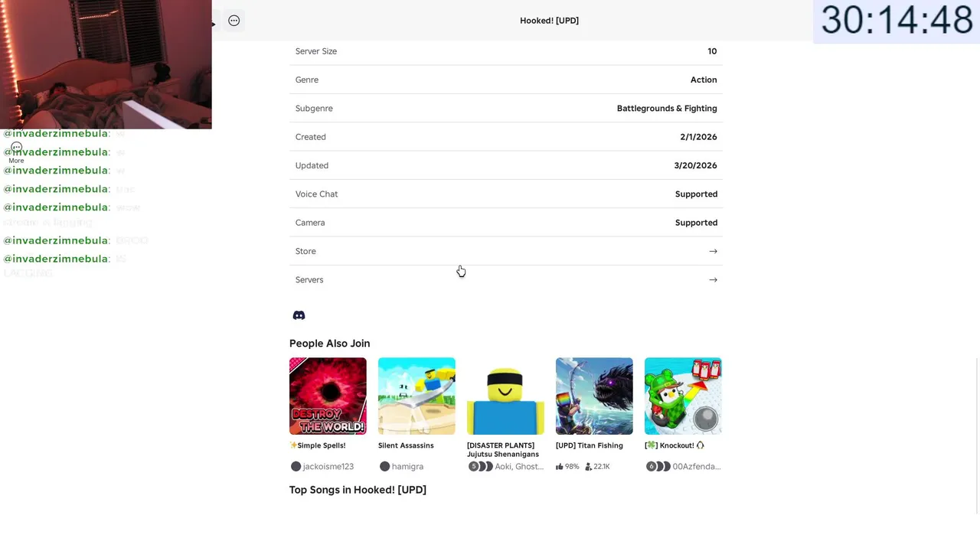980x551 pixels.
Task: Open the Knockout! game thumbnail
Action: [x=683, y=396]
